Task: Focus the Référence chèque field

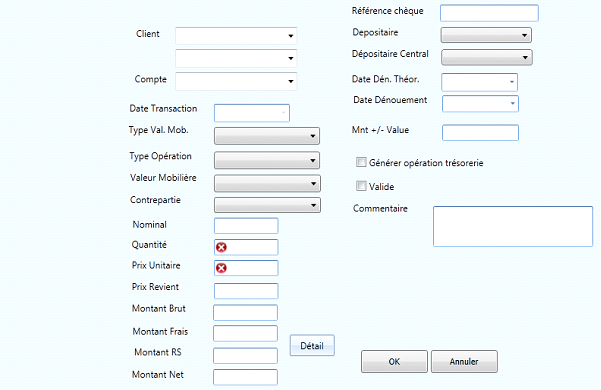Action: 489,13
